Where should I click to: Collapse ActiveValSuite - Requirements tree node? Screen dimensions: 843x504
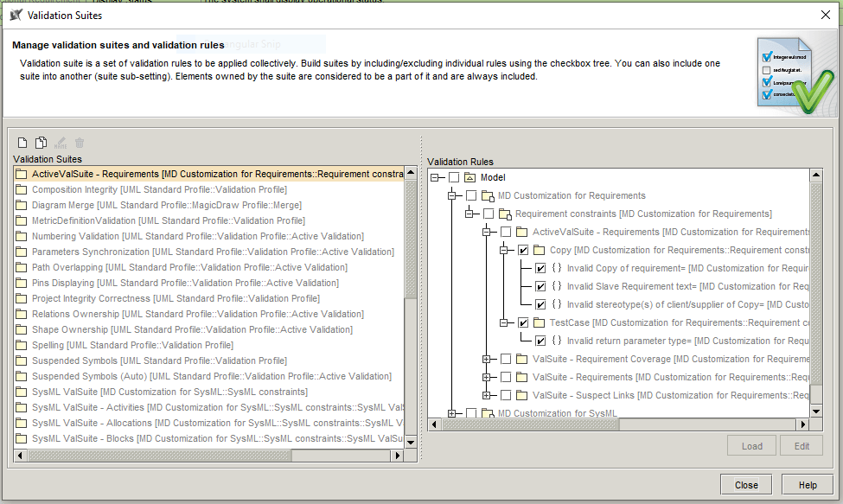pyautogui.click(x=487, y=233)
